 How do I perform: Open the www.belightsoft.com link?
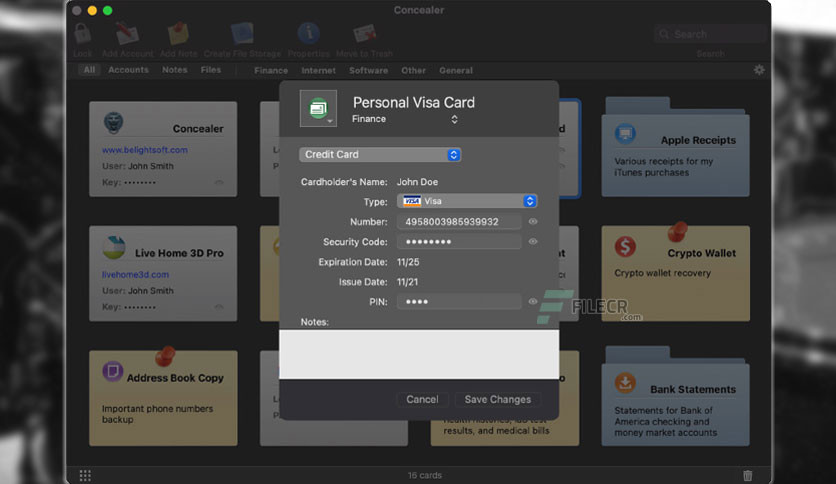(x=144, y=150)
